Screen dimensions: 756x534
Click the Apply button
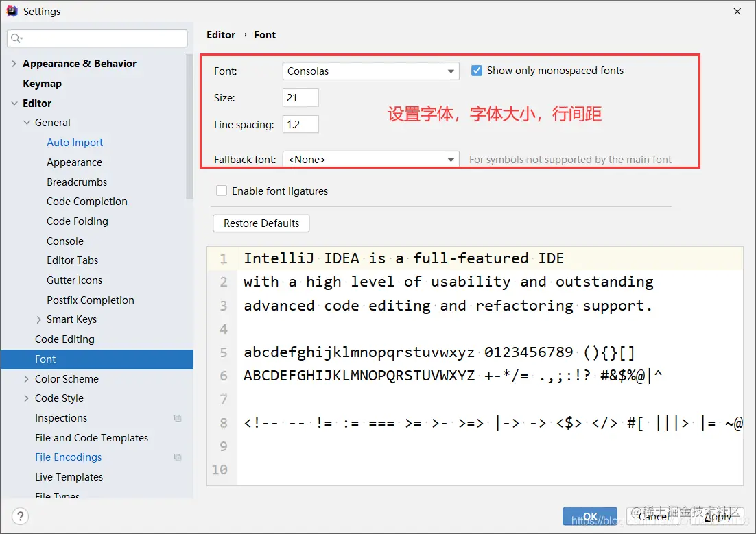(718, 517)
